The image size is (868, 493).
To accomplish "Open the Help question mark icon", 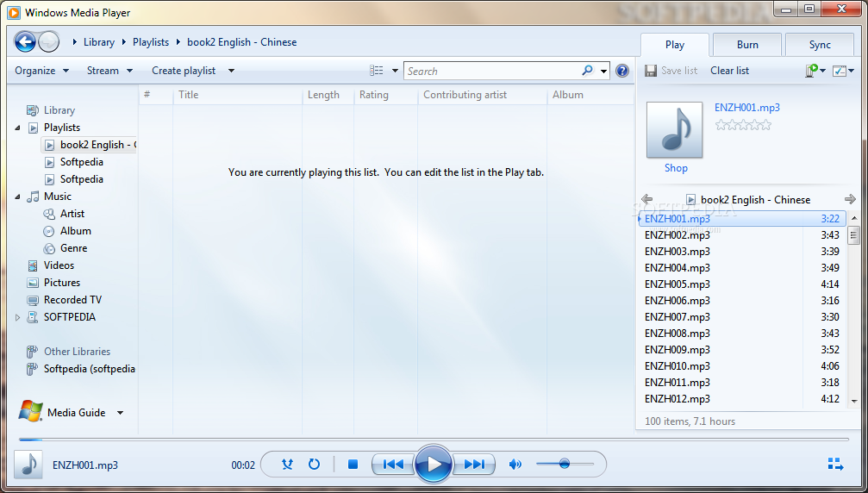I will tap(622, 71).
